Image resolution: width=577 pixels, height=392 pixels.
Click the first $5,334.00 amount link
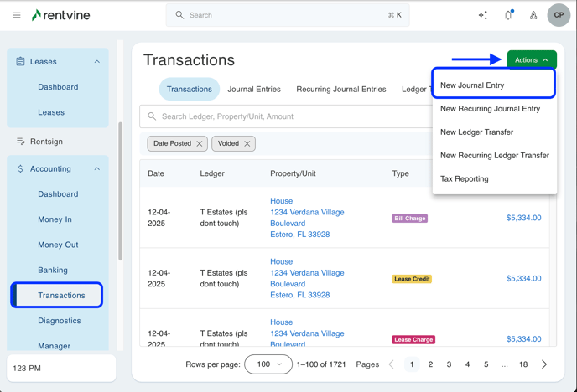523,218
